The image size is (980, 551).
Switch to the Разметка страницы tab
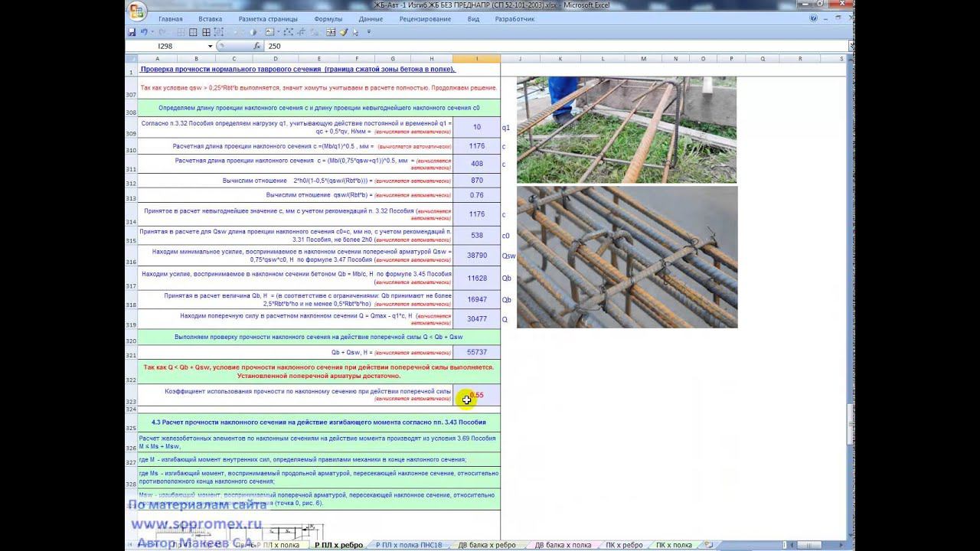(x=268, y=18)
